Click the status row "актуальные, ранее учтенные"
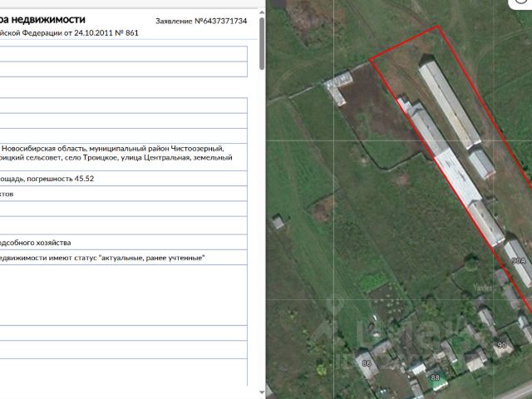 pyautogui.click(x=124, y=258)
